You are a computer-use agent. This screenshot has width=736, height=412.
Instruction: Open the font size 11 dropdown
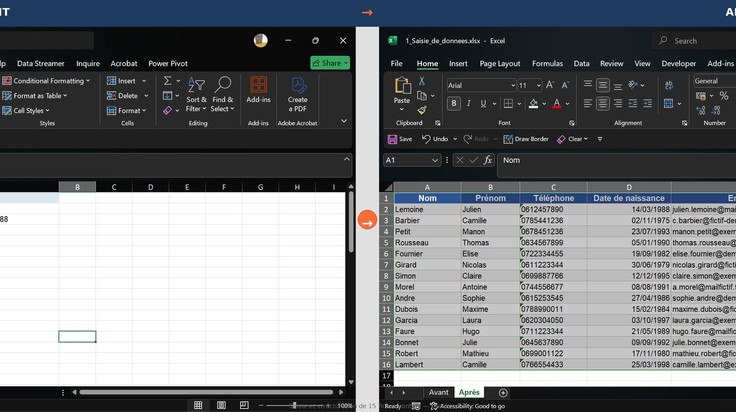[x=538, y=85]
